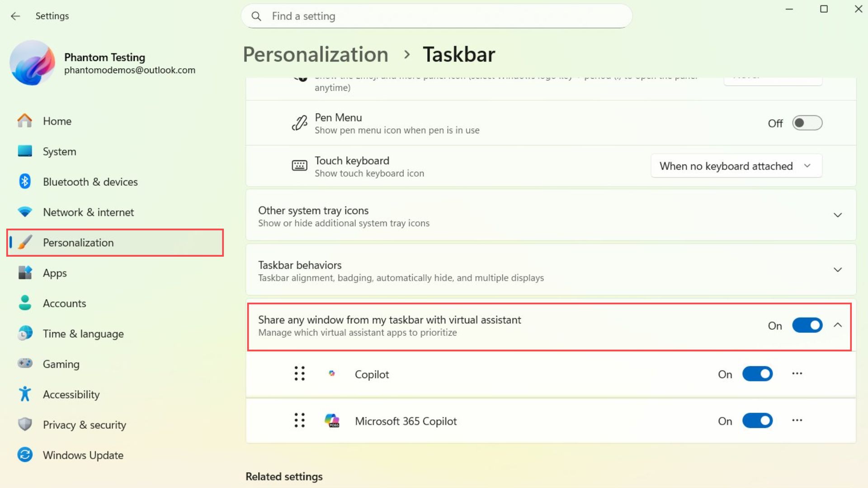Viewport: 868px width, 488px height.
Task: Open the Windows Update section icon
Action: [x=25, y=455]
